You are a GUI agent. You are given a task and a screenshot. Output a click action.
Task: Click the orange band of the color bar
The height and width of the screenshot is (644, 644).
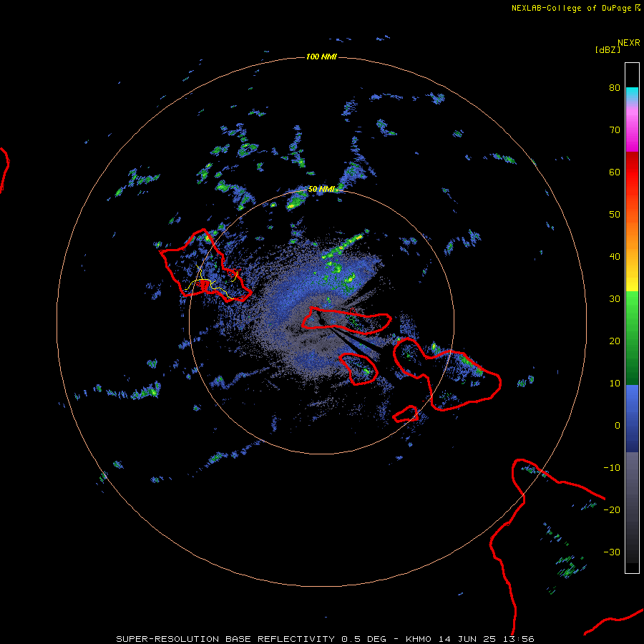[x=632, y=236]
